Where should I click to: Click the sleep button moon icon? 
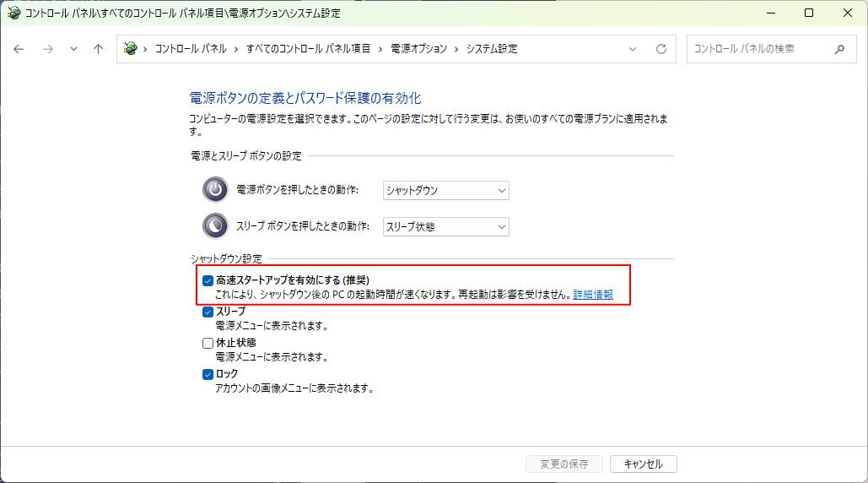[x=215, y=226]
